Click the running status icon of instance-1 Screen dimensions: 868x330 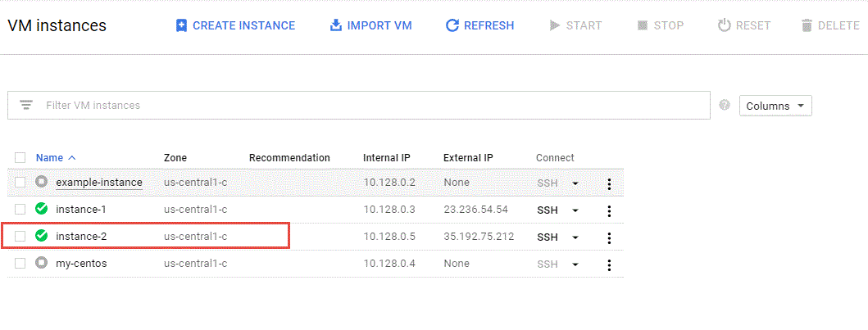42,210
